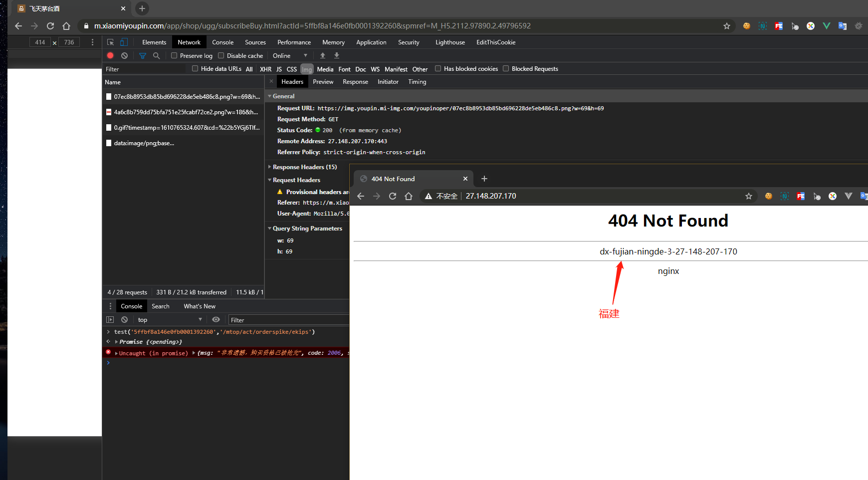The image size is (868, 480).
Task: Click the import HAR upload arrow
Action: tap(323, 55)
